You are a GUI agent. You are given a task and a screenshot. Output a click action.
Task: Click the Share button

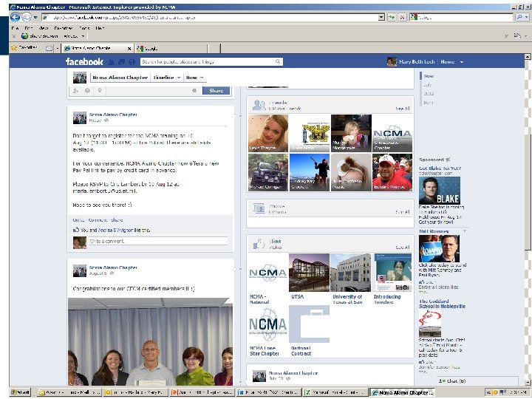(x=216, y=91)
